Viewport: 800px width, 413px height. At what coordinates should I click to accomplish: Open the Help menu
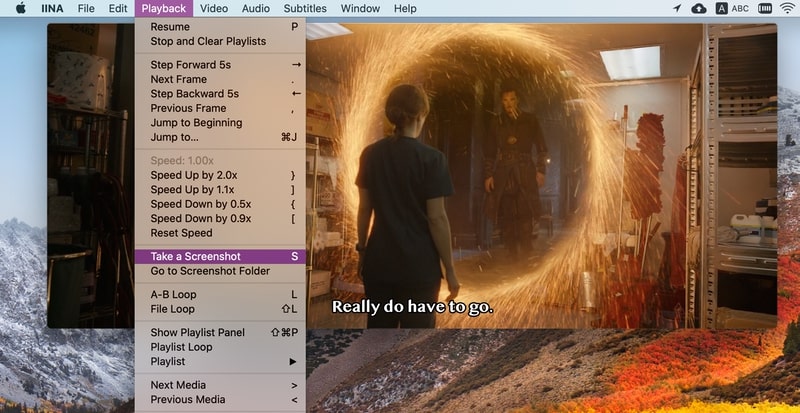405,8
